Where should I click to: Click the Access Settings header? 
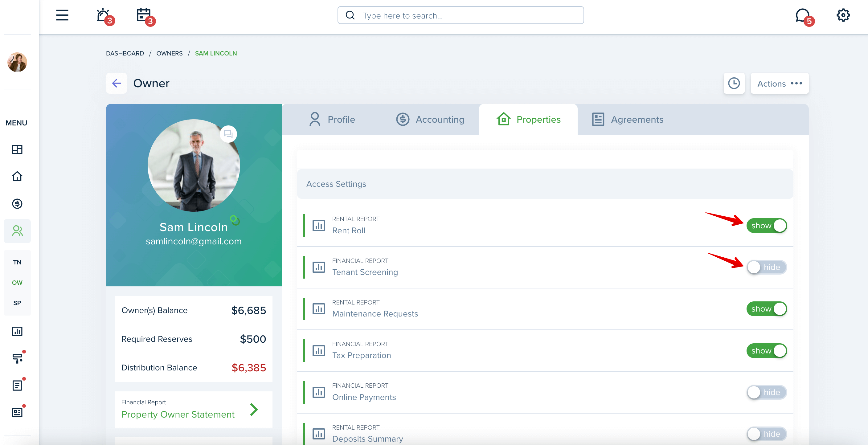click(545, 184)
